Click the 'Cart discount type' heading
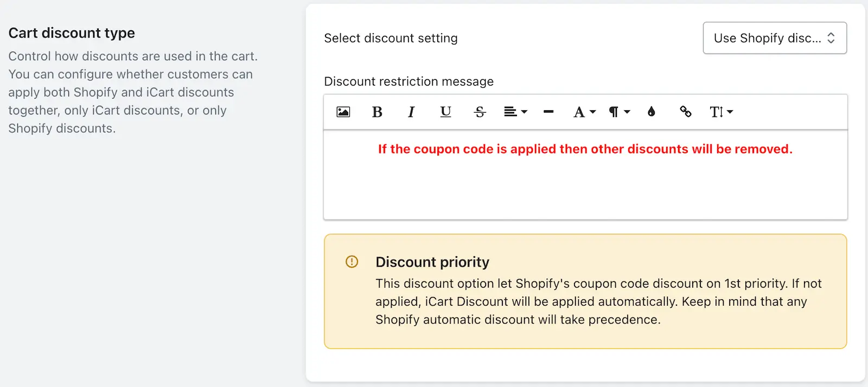Image resolution: width=868 pixels, height=387 pixels. [72, 33]
